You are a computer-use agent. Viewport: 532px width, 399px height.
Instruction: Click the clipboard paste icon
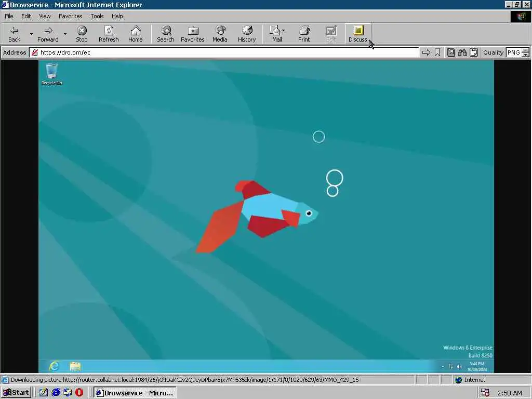(474, 52)
